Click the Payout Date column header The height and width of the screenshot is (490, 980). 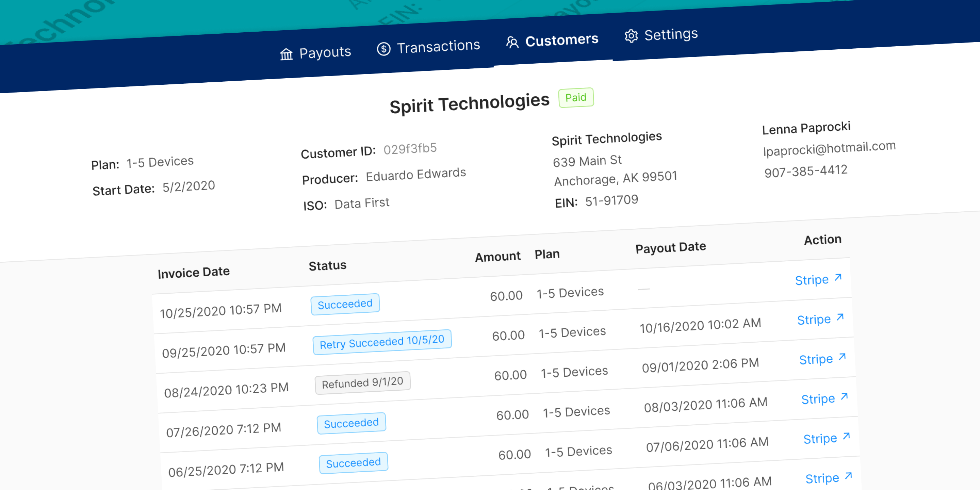point(671,248)
